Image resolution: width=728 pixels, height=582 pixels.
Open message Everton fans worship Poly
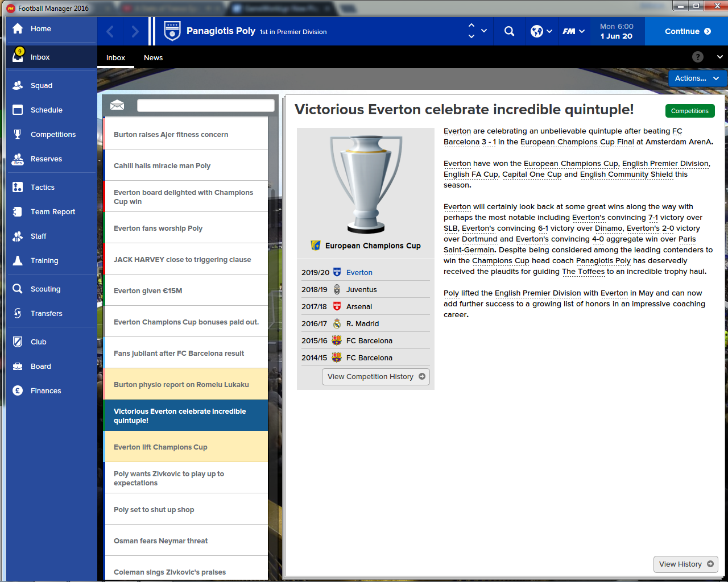pyautogui.click(x=185, y=228)
